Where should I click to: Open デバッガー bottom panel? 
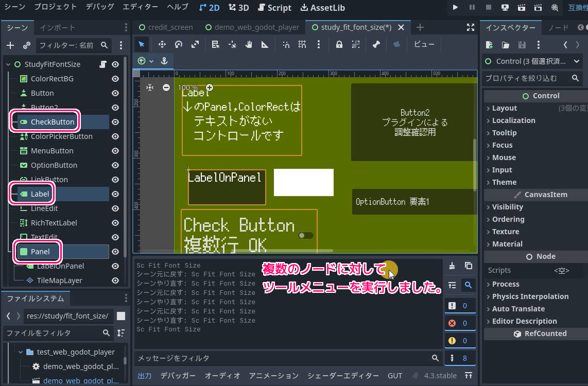(178, 376)
